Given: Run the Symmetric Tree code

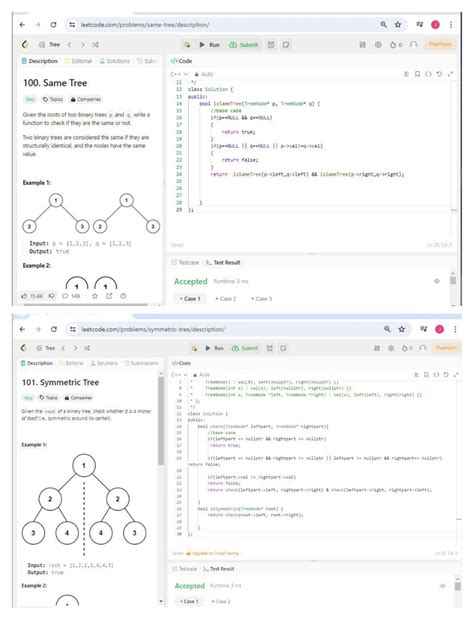Looking at the screenshot, I should click(x=214, y=348).
